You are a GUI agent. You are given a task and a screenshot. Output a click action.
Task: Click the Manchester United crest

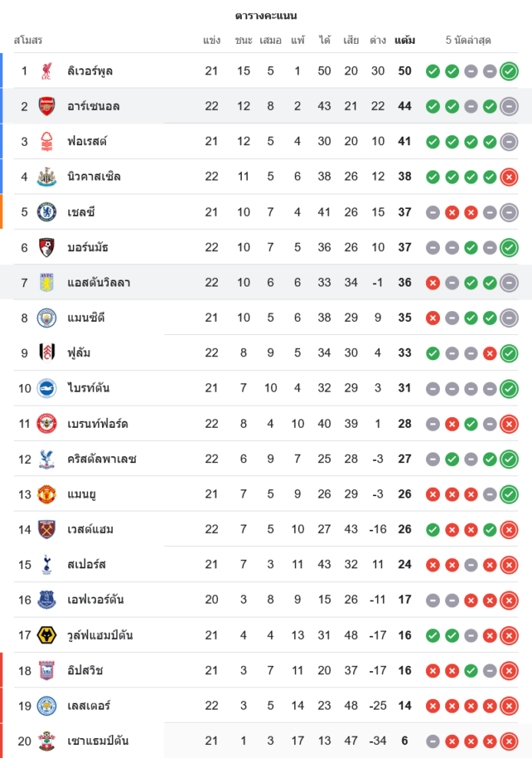[47, 494]
